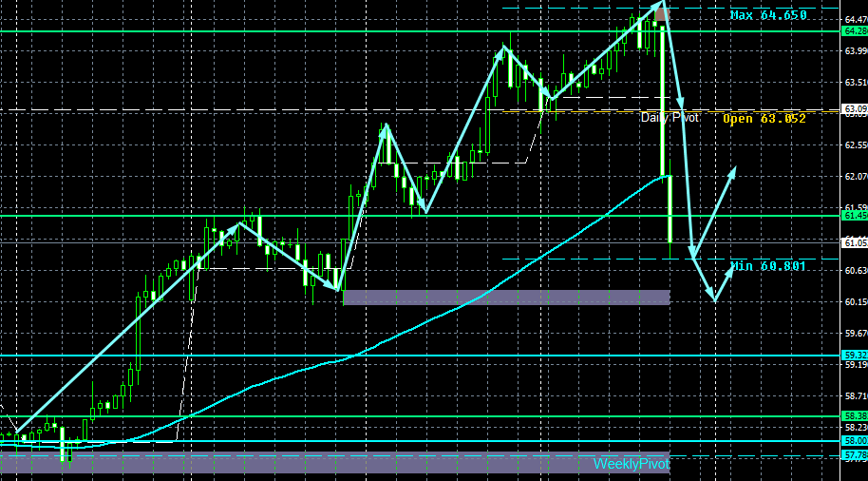The width and height of the screenshot is (868, 481).
Task: Click the 59.67 price scale value
Action: [856, 333]
